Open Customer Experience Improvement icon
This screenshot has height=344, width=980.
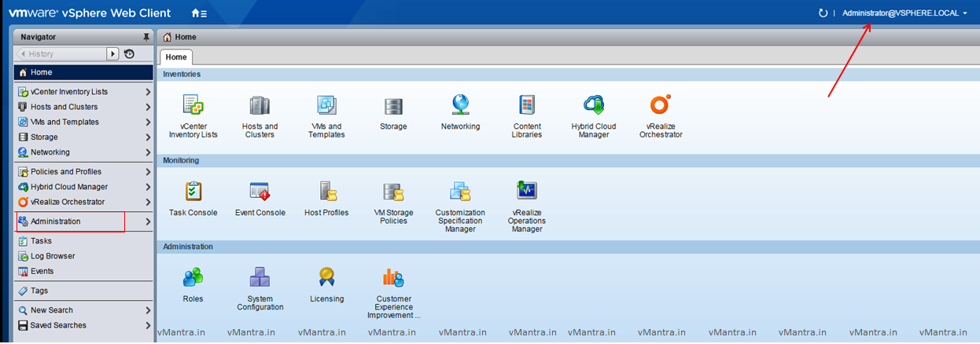coord(393,277)
